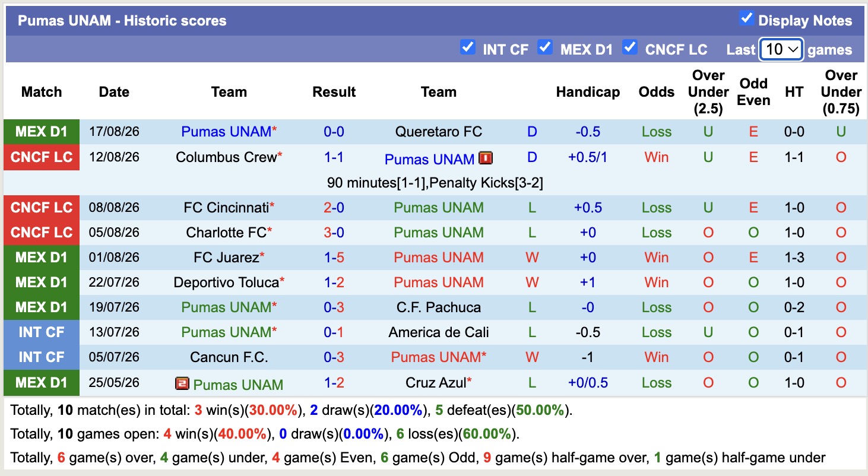Open MEX D1 league tag on 17/08/26 row
This screenshot has height=476, width=868.
[x=42, y=132]
